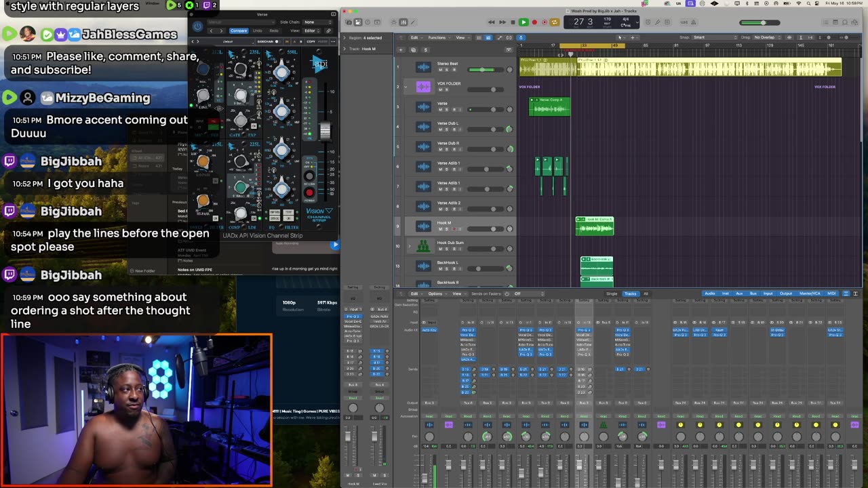Open Tracks area Functions menu

(x=438, y=37)
